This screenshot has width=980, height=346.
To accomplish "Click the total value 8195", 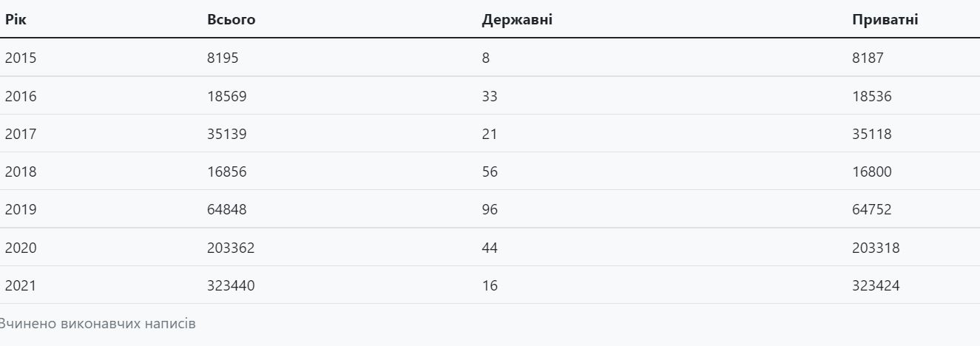I will [x=223, y=58].
